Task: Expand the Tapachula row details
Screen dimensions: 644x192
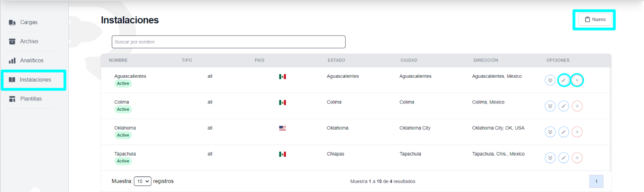Action: pos(550,158)
